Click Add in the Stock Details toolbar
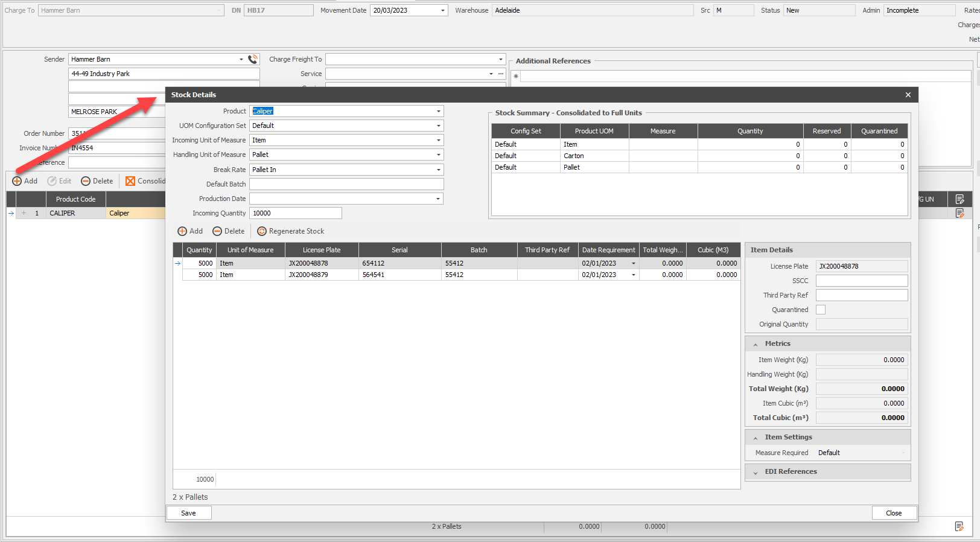Image resolution: width=980 pixels, height=542 pixels. coord(190,231)
